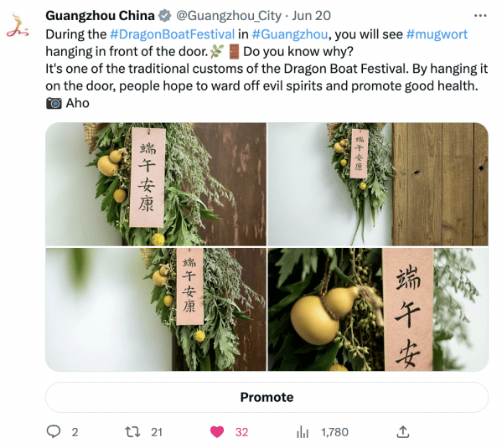
Task: Click the share upload icon
Action: 403,432
